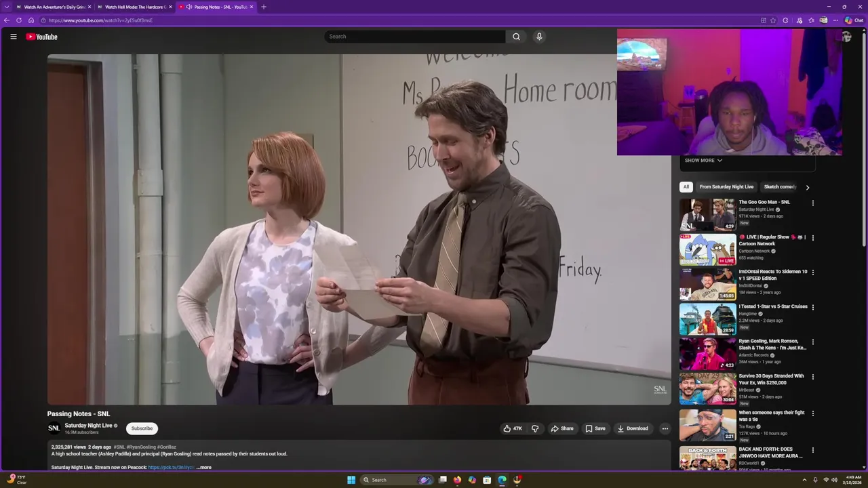Select the Sketch comedy chip

(779, 187)
